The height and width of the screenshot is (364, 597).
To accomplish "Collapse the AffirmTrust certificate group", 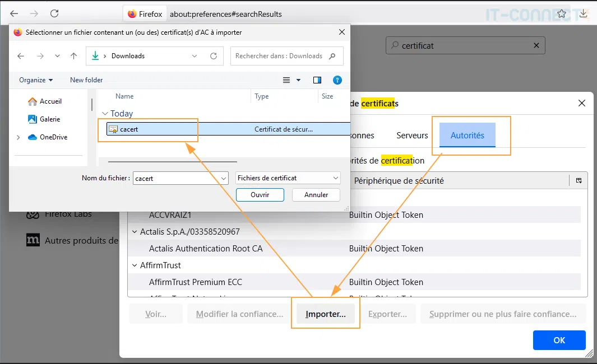I will [x=135, y=265].
